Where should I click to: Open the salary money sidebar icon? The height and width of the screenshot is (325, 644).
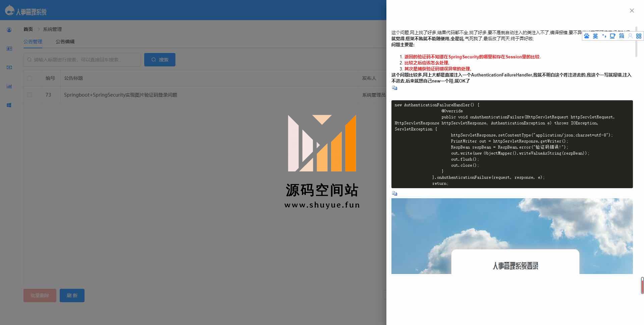(9, 67)
